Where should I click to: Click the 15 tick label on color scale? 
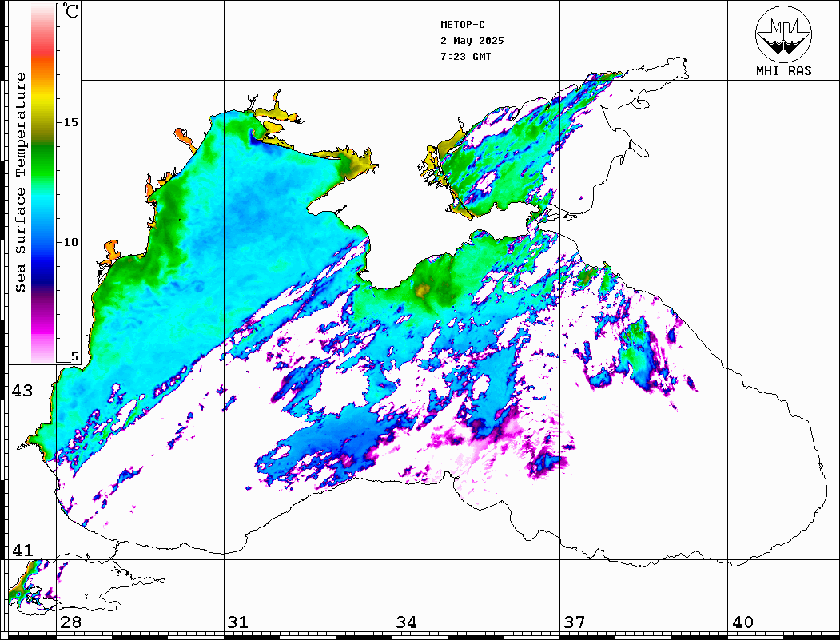click(70, 122)
